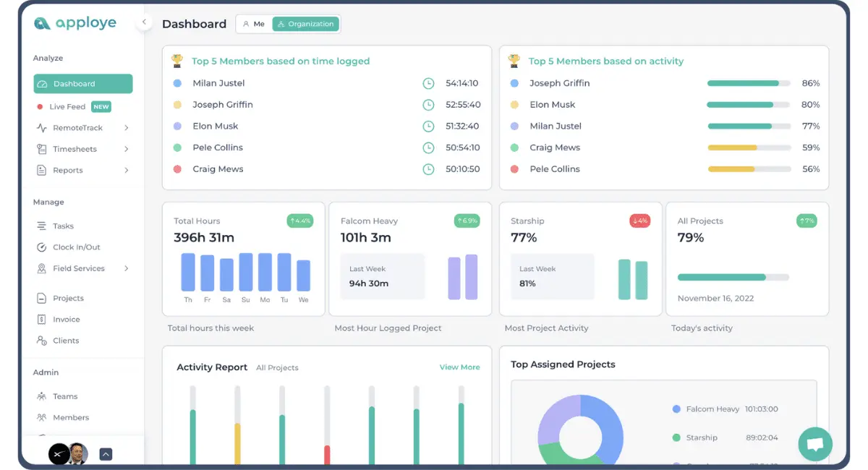Open the chat support bubble icon
Image resolution: width=868 pixels, height=470 pixels.
(815, 444)
